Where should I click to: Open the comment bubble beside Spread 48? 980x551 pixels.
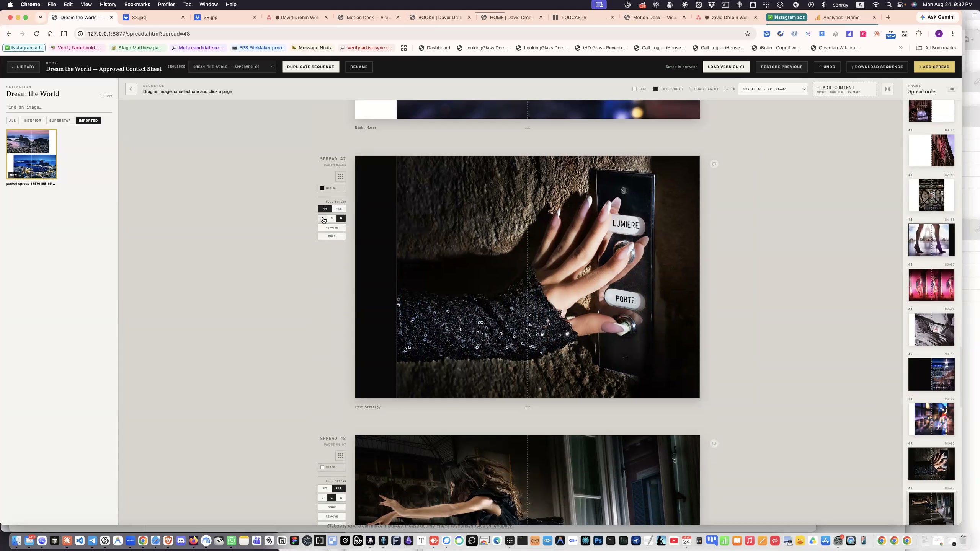point(714,443)
